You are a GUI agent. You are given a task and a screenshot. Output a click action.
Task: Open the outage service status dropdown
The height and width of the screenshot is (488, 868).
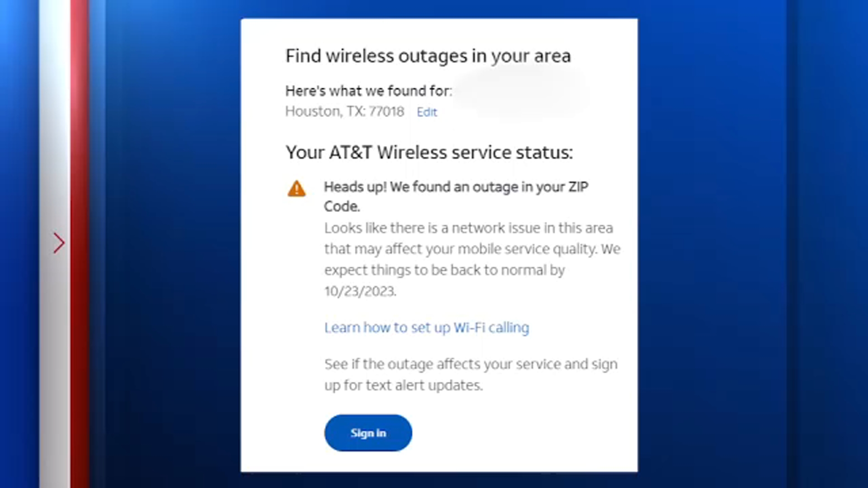point(429,152)
